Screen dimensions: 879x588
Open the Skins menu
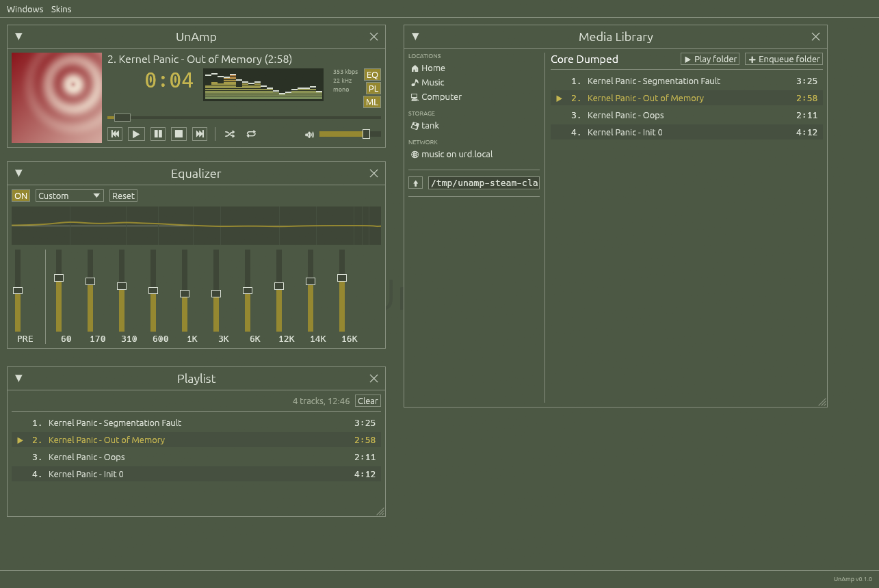[61, 9]
